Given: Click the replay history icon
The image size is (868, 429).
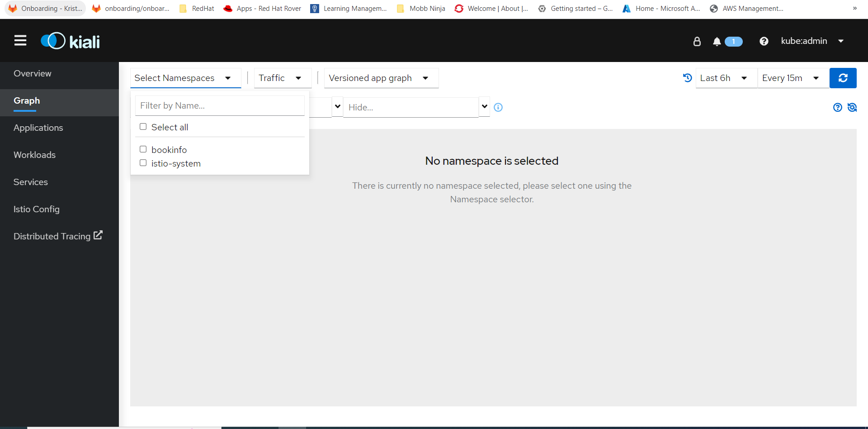Looking at the screenshot, I should (x=687, y=78).
